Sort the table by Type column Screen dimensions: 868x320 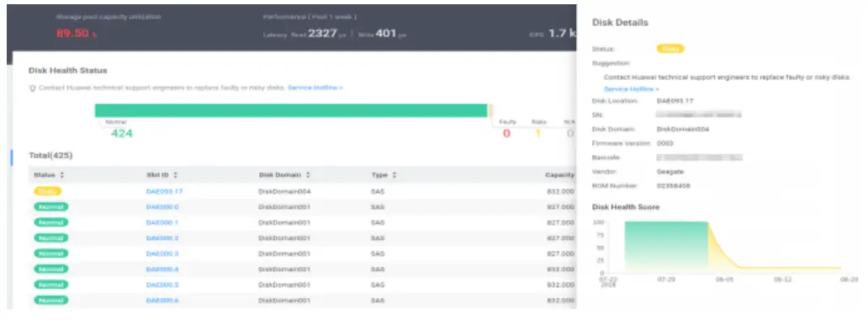[394, 175]
